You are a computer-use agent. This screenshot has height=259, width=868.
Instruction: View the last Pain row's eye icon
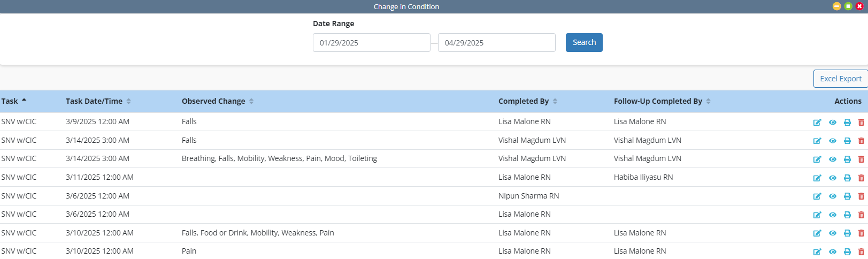pyautogui.click(x=832, y=252)
